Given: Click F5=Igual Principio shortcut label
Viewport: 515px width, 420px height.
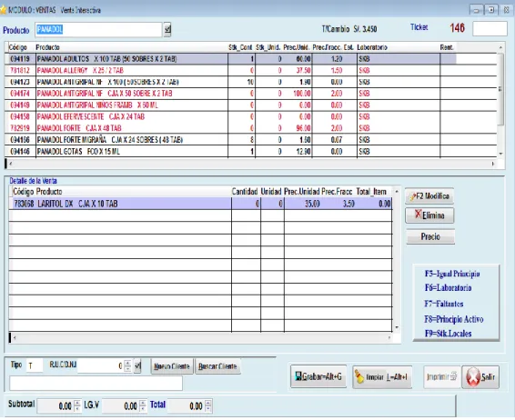Looking at the screenshot, I should pyautogui.click(x=452, y=274).
